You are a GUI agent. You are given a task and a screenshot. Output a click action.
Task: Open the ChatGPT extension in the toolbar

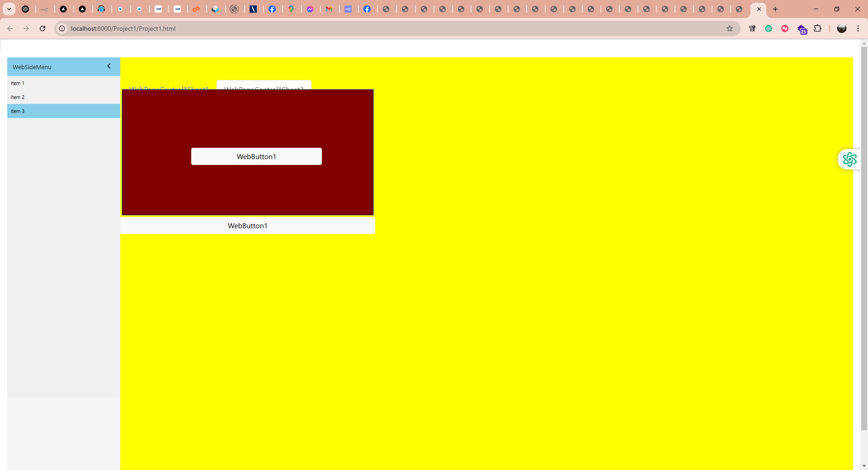[769, 28]
